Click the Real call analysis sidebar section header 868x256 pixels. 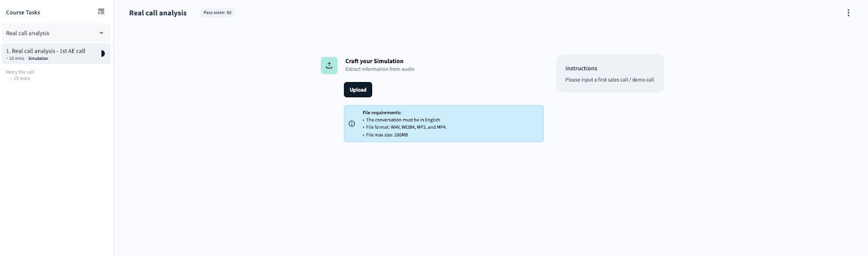(28, 33)
